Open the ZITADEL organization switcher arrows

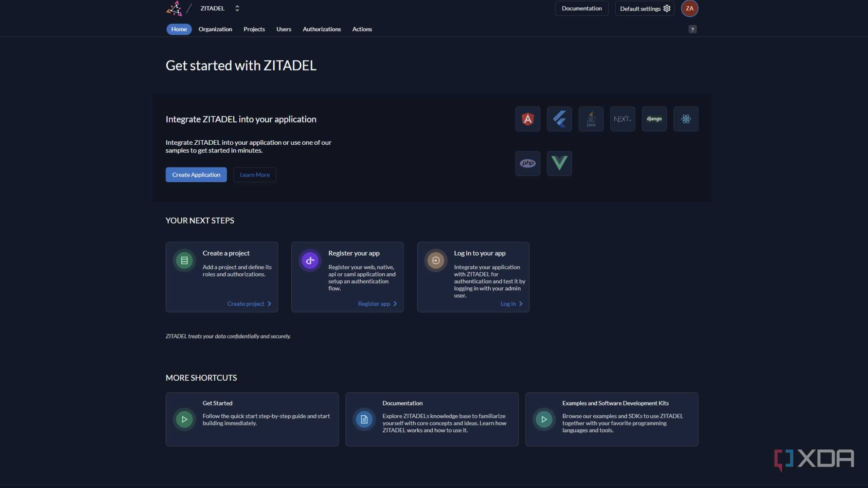click(237, 8)
